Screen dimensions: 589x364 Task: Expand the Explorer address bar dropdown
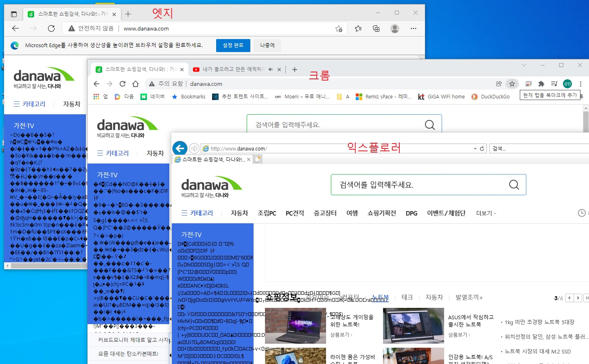[475, 148]
